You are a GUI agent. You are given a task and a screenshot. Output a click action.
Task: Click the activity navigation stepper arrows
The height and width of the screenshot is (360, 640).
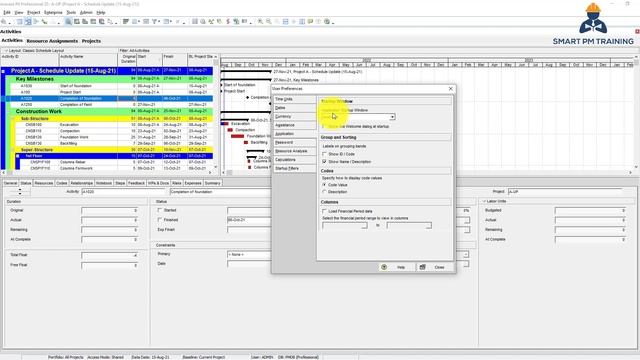click(x=20, y=191)
